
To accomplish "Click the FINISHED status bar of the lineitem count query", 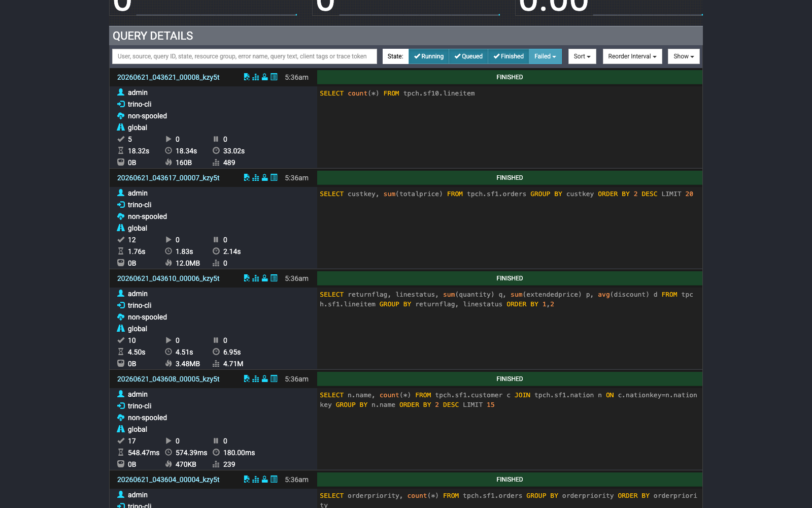I will [x=510, y=77].
